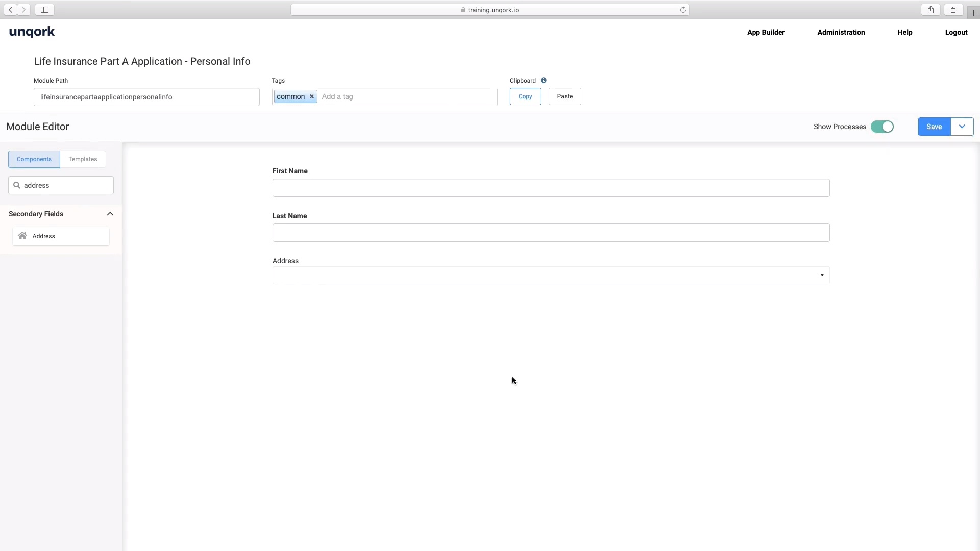The height and width of the screenshot is (551, 980).
Task: Collapse the Secondary Fields section
Action: pyautogui.click(x=110, y=214)
